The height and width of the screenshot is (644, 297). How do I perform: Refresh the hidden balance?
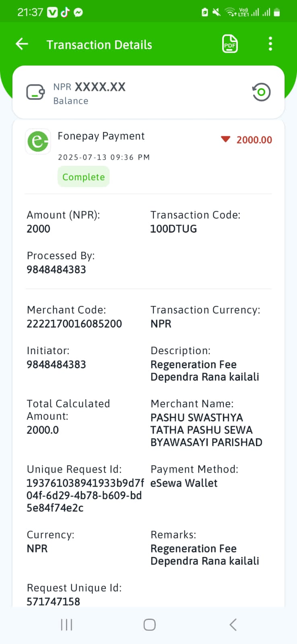click(261, 92)
